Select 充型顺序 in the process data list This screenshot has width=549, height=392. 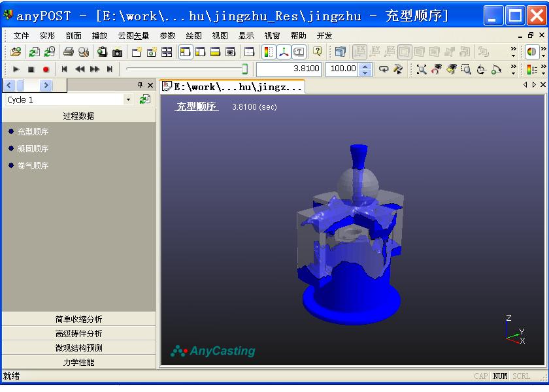[x=33, y=131]
